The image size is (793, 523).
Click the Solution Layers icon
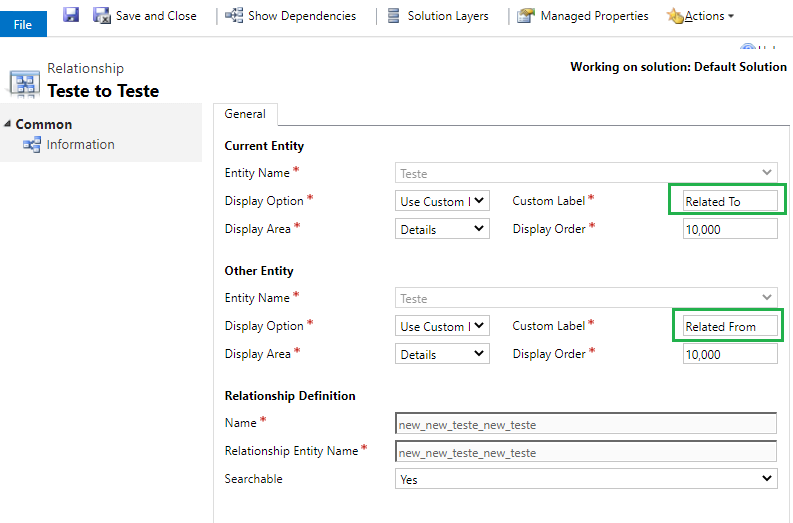393,16
